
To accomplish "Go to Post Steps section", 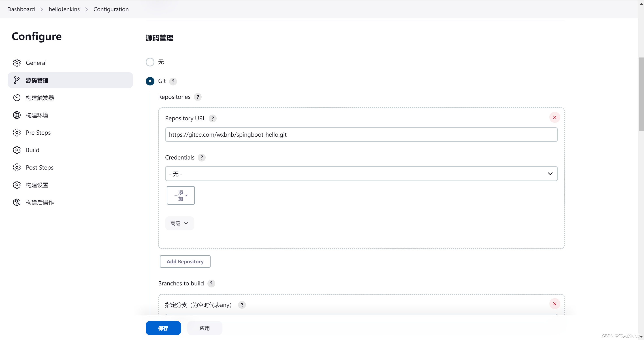I will coord(40,168).
